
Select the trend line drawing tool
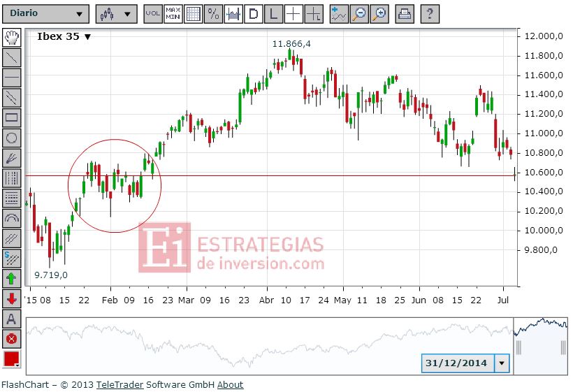12,58
